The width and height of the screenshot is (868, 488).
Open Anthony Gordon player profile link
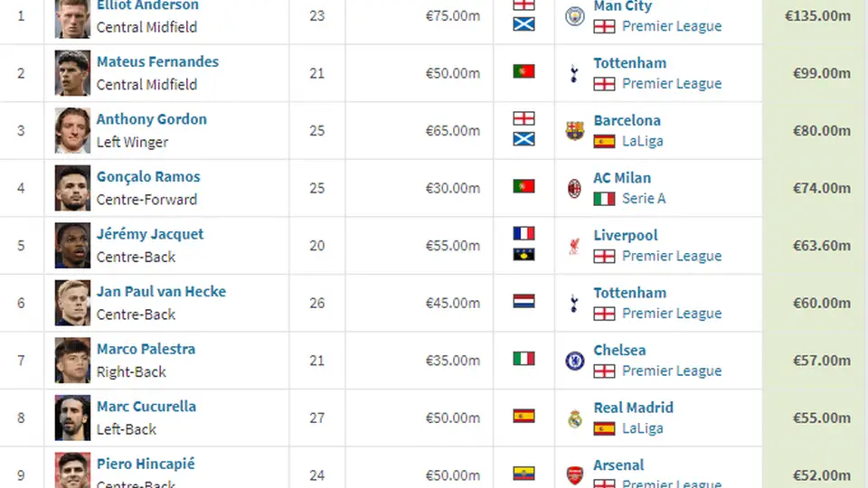pyautogui.click(x=152, y=119)
